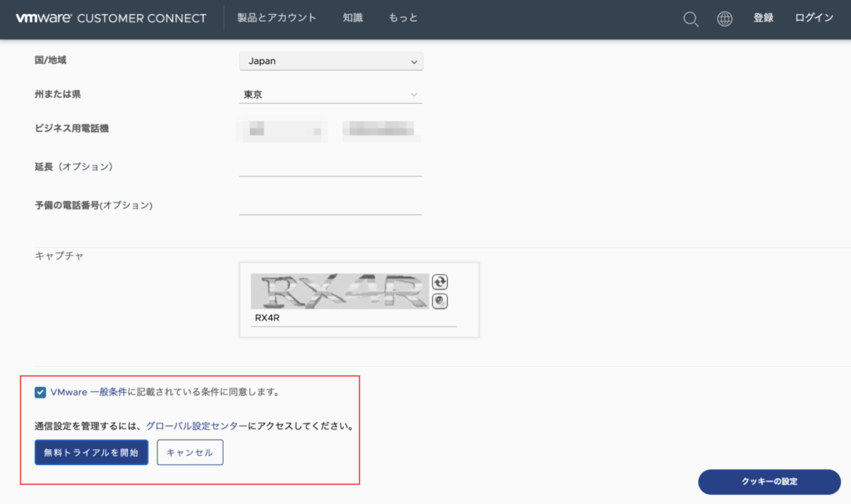Screen dimensions: 851x504
Task: Cancel with the キャンセル button
Action: pos(190,453)
